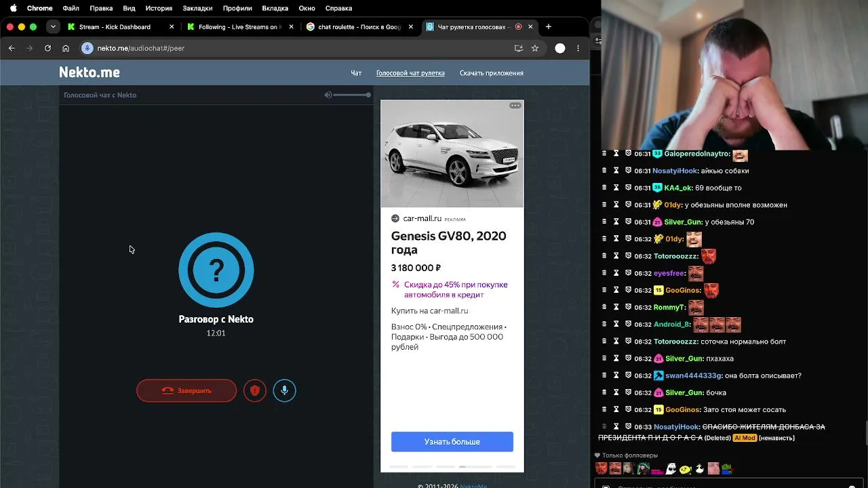Pick the green frog emote in the emote bar
868x488 pixels.
[x=727, y=468]
